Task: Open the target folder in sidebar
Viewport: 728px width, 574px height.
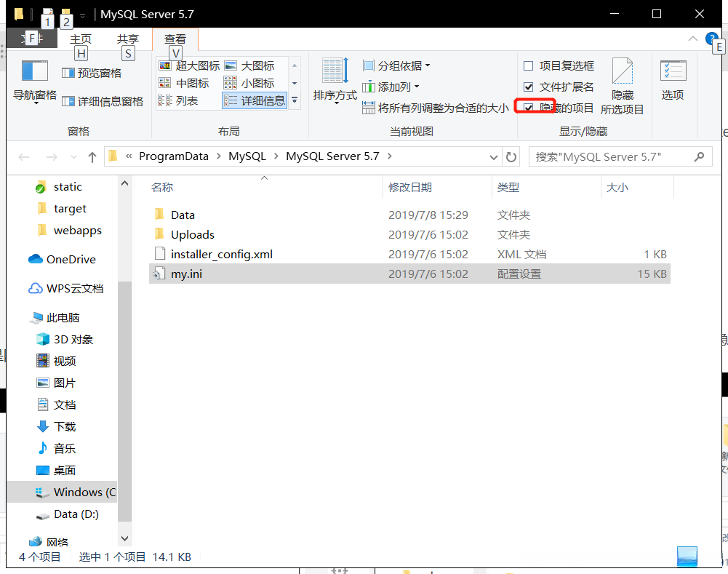Action: click(x=62, y=209)
